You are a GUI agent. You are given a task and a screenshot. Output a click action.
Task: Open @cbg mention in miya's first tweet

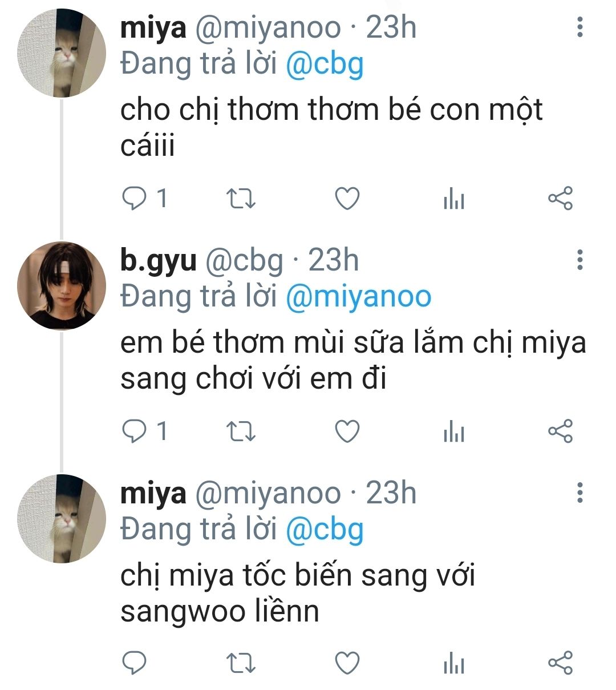(x=324, y=64)
